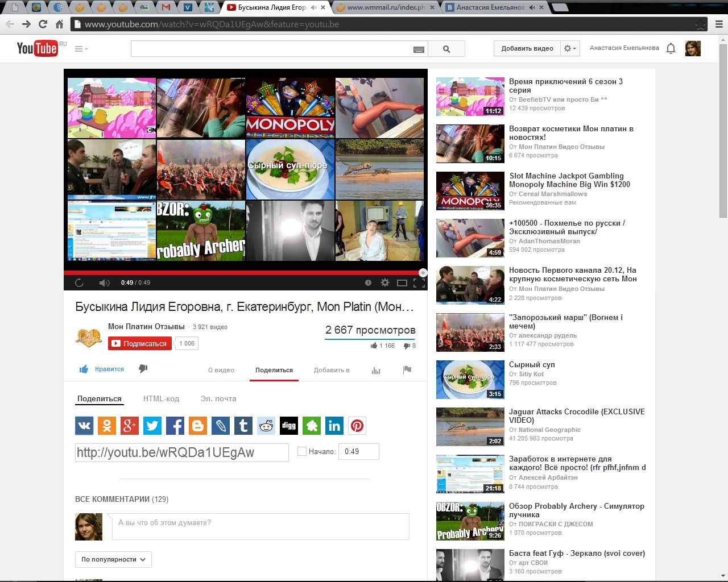
Task: Switch player to theater mode
Action: pos(402,282)
